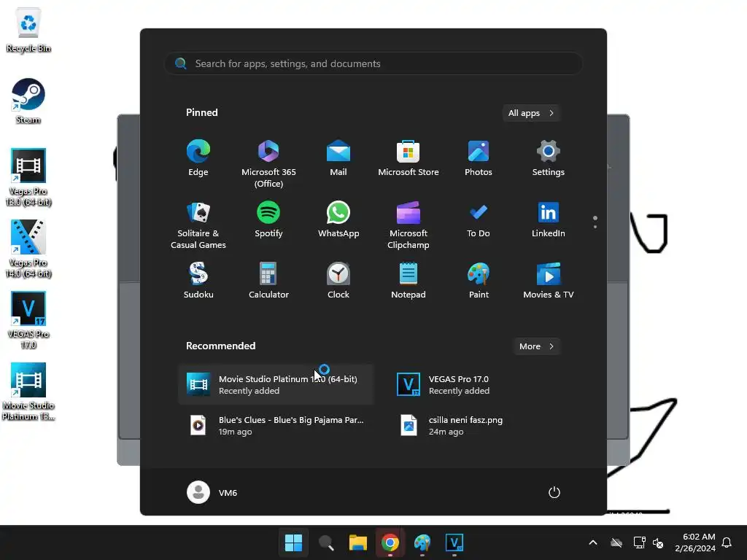Open the To Do app
The width and height of the screenshot is (747, 560).
(479, 219)
